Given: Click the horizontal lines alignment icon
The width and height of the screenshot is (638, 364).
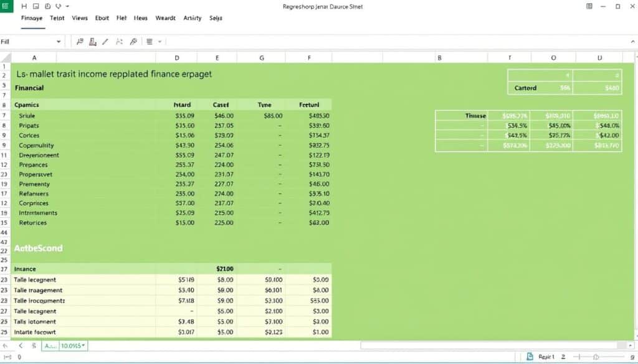Looking at the screenshot, I should (150, 42).
